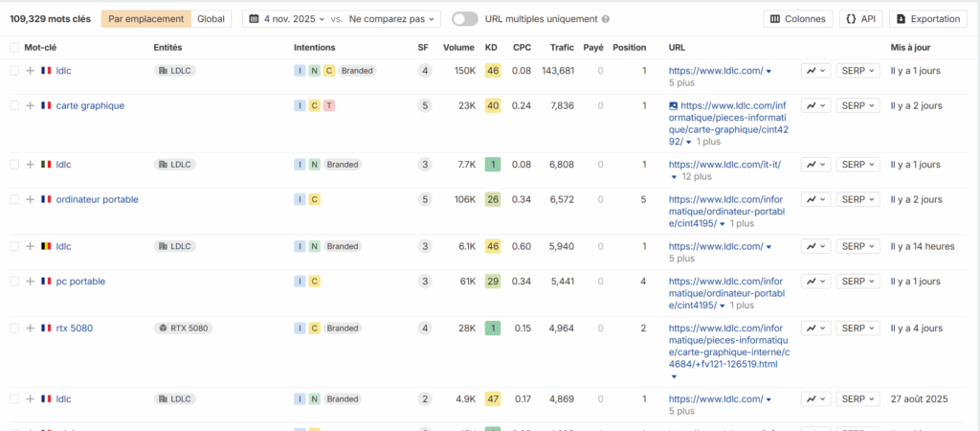The image size is (980, 431).
Task: Click the plus icon for 'rtx 5080'
Action: click(30, 328)
